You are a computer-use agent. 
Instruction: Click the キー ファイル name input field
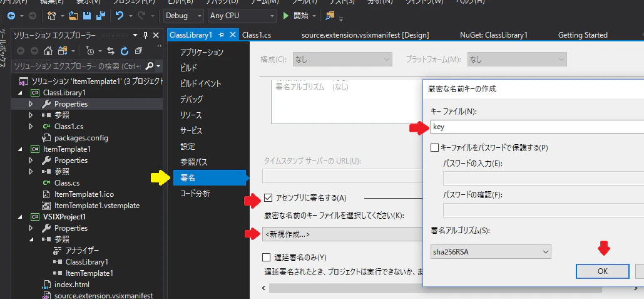(x=537, y=127)
